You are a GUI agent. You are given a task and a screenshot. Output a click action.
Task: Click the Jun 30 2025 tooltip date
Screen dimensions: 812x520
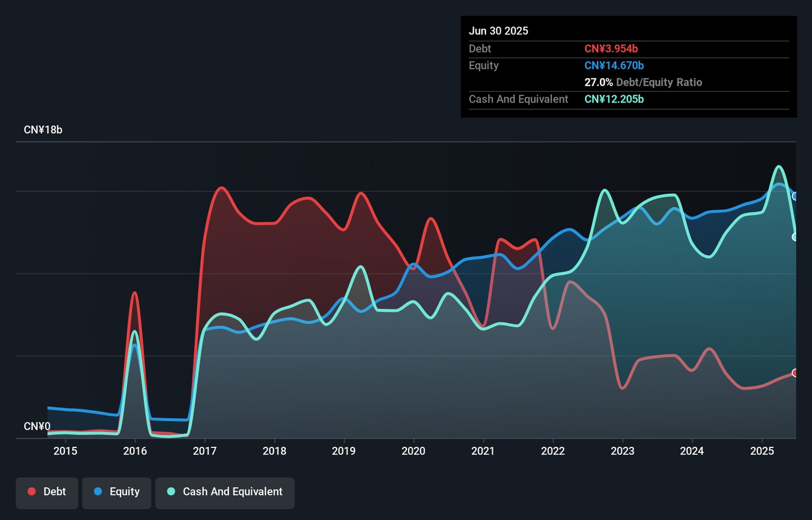pyautogui.click(x=498, y=31)
